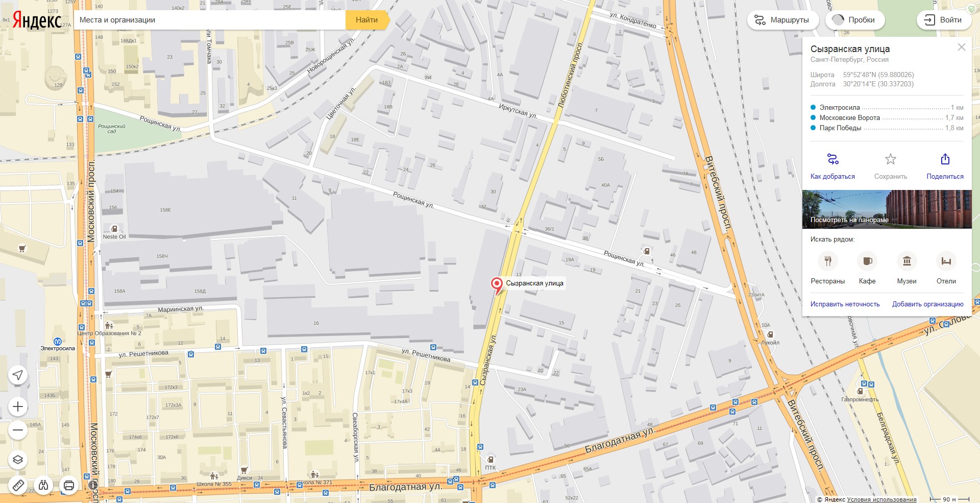The image size is (980, 503).
Task: Click the Войти sign-in button
Action: (x=943, y=20)
